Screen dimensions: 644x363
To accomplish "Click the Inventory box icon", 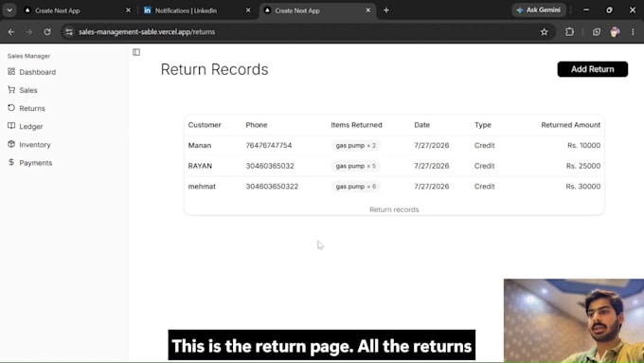I will click(11, 144).
